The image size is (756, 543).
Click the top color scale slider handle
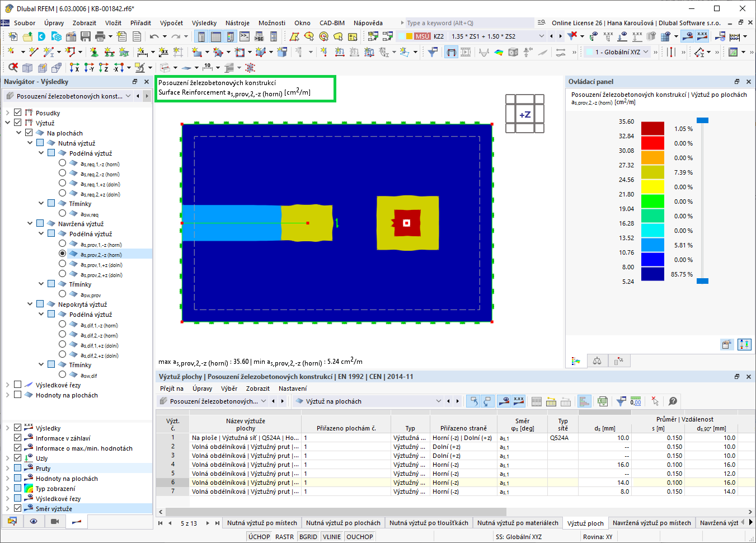[702, 120]
